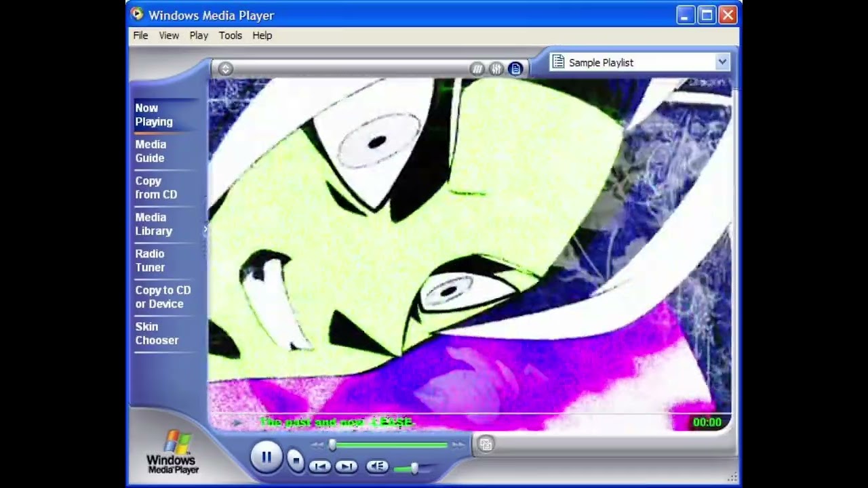The image size is (868, 488).
Task: Open the Media Guide tab
Action: click(x=165, y=151)
